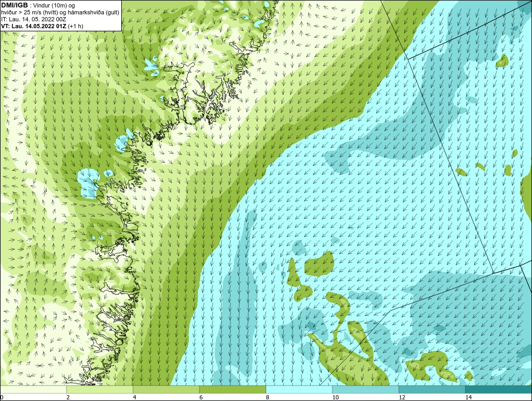The height and width of the screenshot is (401, 532).
Task: Click the 12–14 m/s legend color swatch
Action: 432,389
